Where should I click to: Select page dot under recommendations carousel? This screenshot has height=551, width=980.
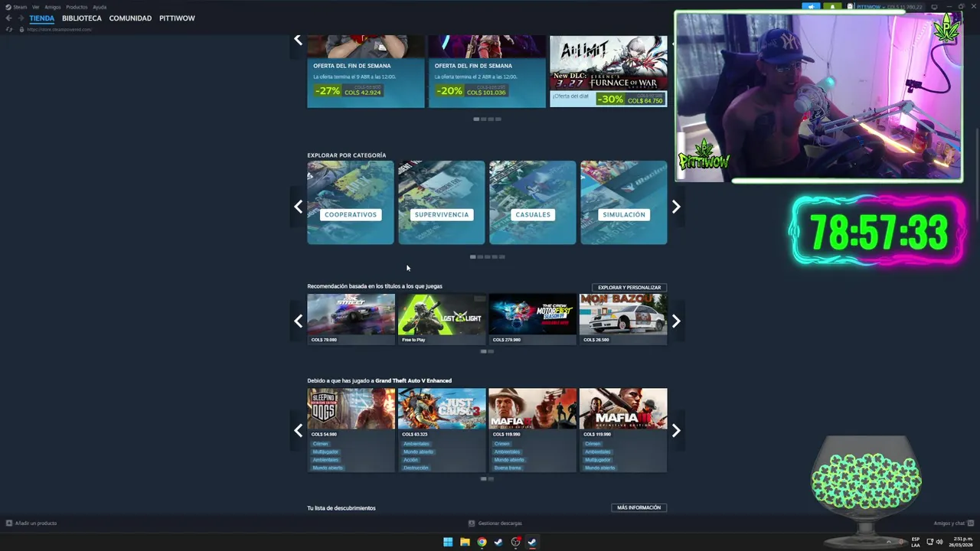point(483,351)
